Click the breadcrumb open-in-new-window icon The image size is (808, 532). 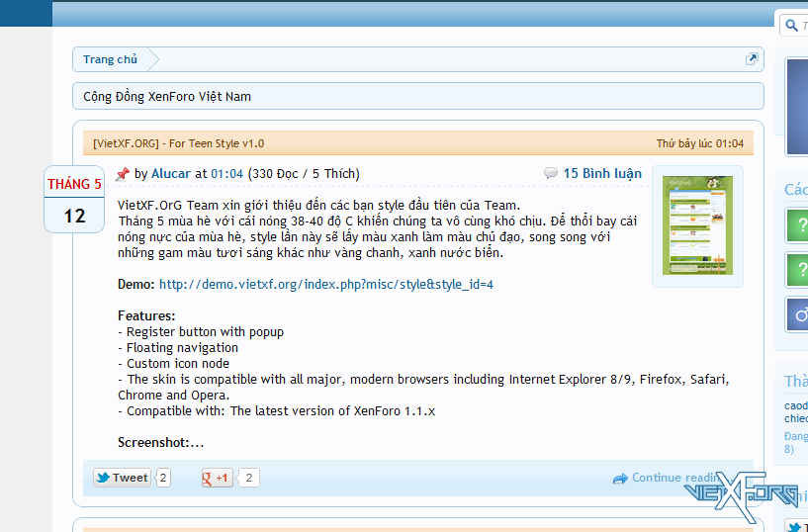click(x=752, y=59)
